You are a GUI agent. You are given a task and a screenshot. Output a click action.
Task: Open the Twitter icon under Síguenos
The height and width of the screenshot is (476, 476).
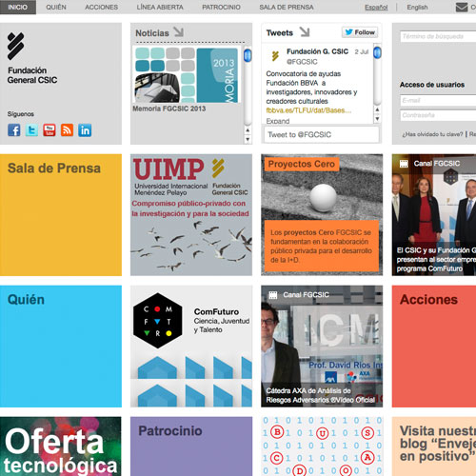tap(31, 130)
